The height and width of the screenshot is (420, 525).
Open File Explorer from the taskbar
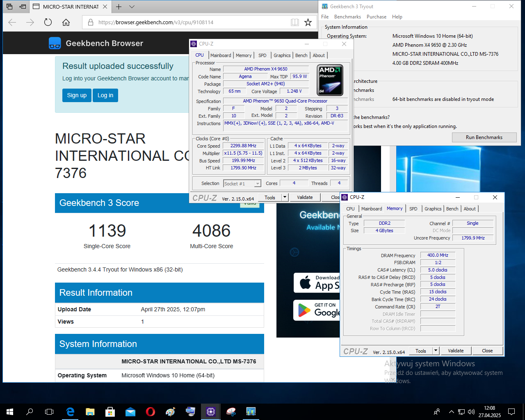tap(90, 412)
